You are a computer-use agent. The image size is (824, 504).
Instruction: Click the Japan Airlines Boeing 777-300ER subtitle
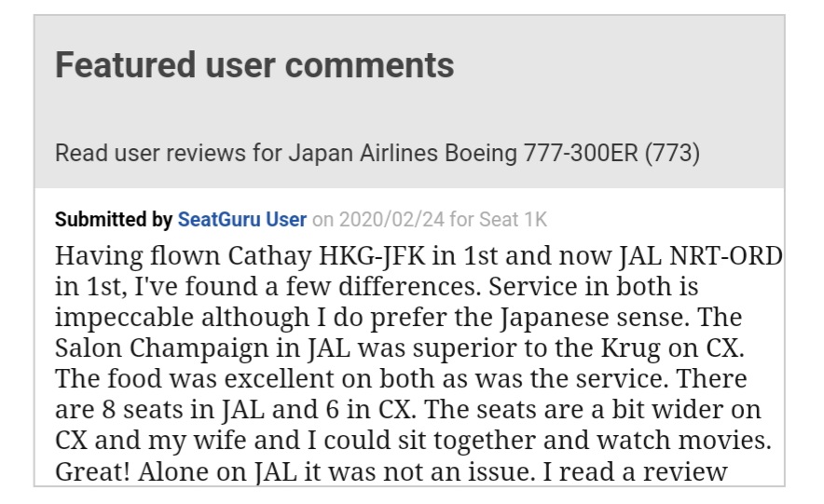click(x=377, y=152)
